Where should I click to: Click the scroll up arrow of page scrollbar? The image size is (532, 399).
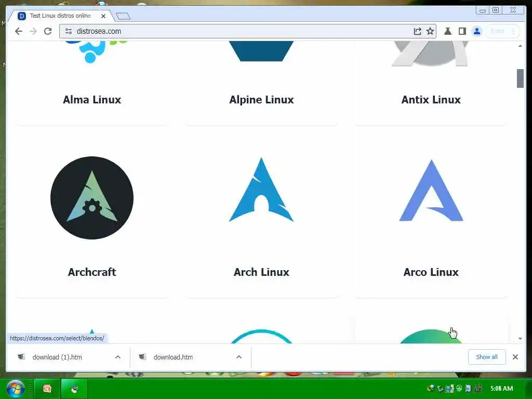pyautogui.click(x=520, y=46)
